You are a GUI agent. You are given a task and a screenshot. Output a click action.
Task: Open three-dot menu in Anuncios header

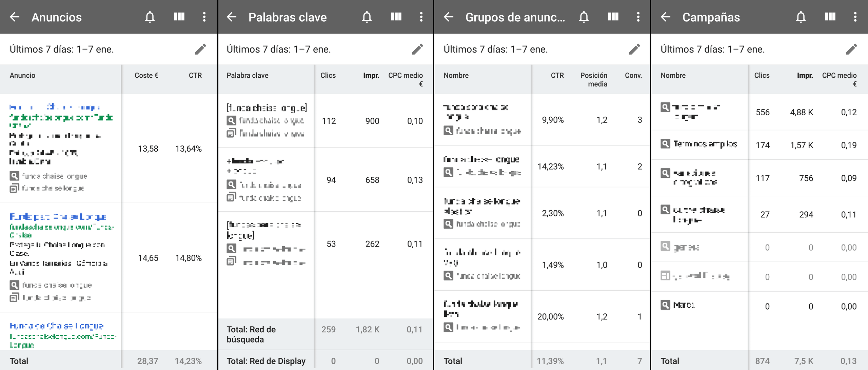coord(204,17)
